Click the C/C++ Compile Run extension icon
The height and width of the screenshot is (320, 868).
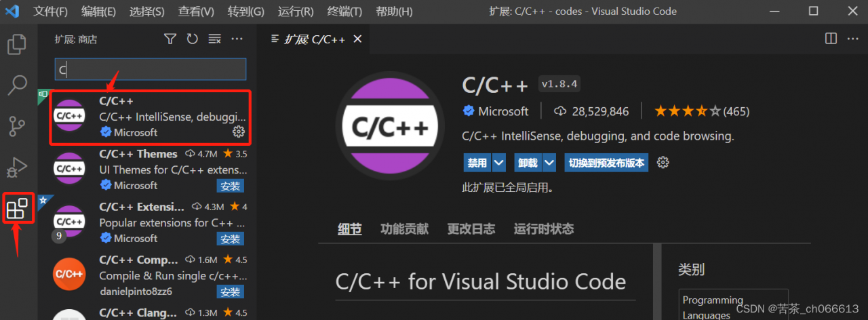point(69,275)
